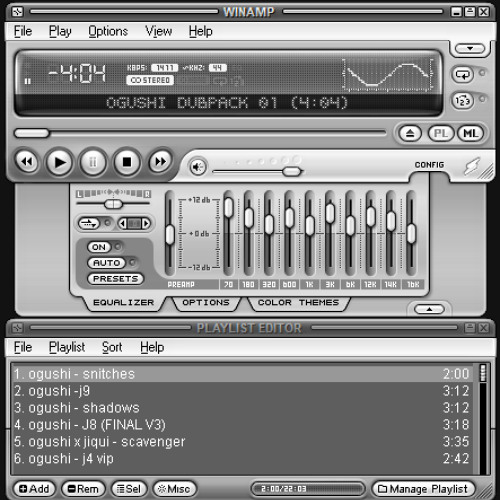Open the View menu
The image size is (500, 500).
(159, 31)
